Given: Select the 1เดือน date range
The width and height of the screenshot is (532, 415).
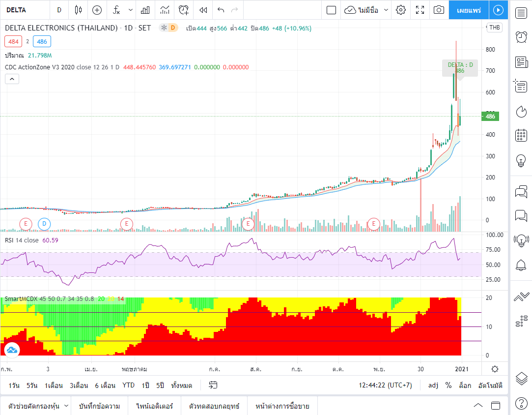Looking at the screenshot, I should coord(54,385).
